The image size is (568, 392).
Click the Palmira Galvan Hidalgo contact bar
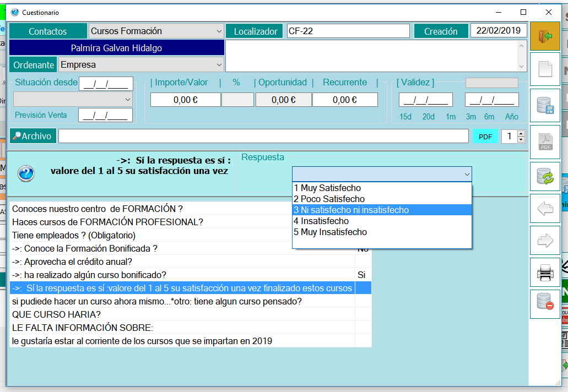pos(117,48)
